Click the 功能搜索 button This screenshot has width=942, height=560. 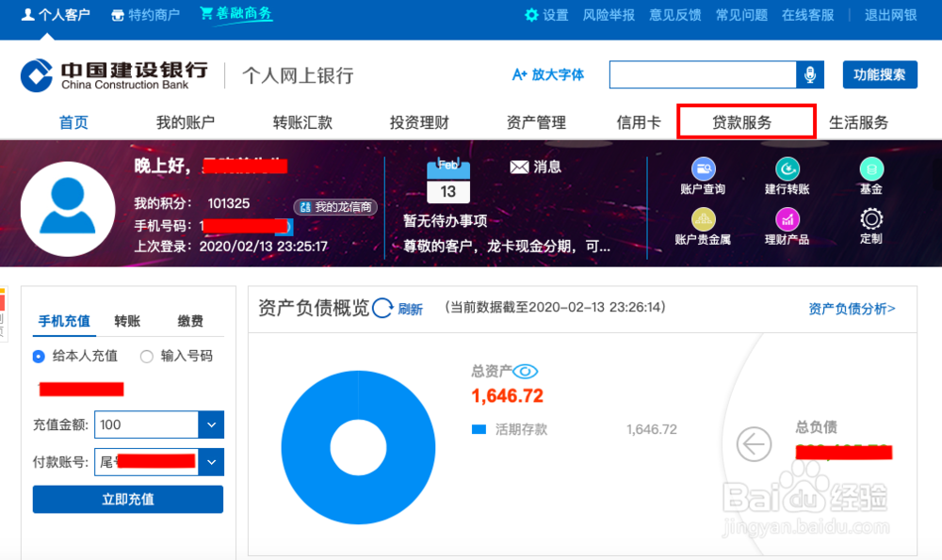pos(880,74)
